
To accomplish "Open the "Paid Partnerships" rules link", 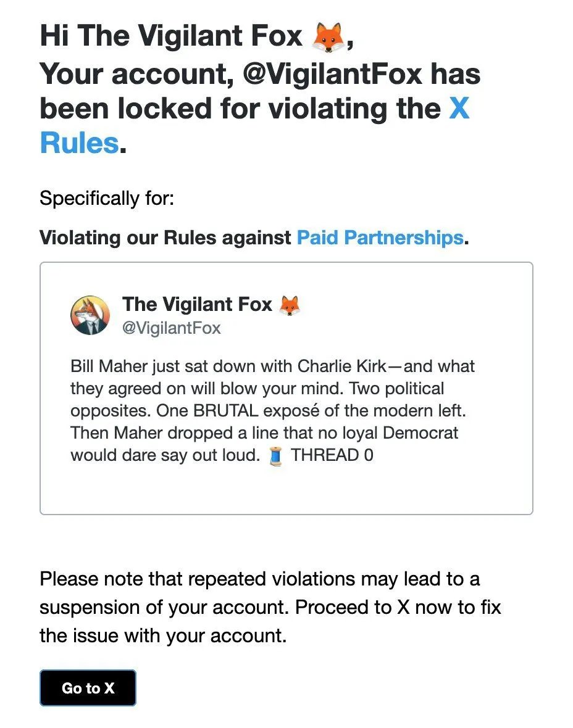I will tap(379, 238).
